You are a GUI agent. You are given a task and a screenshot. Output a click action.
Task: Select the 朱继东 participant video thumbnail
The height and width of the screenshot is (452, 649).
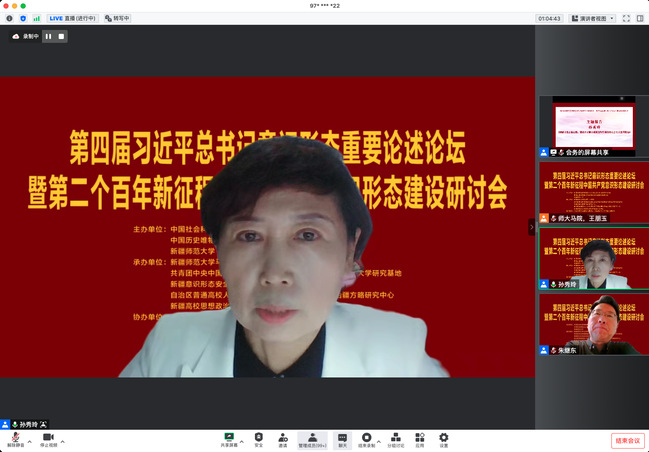click(x=594, y=323)
